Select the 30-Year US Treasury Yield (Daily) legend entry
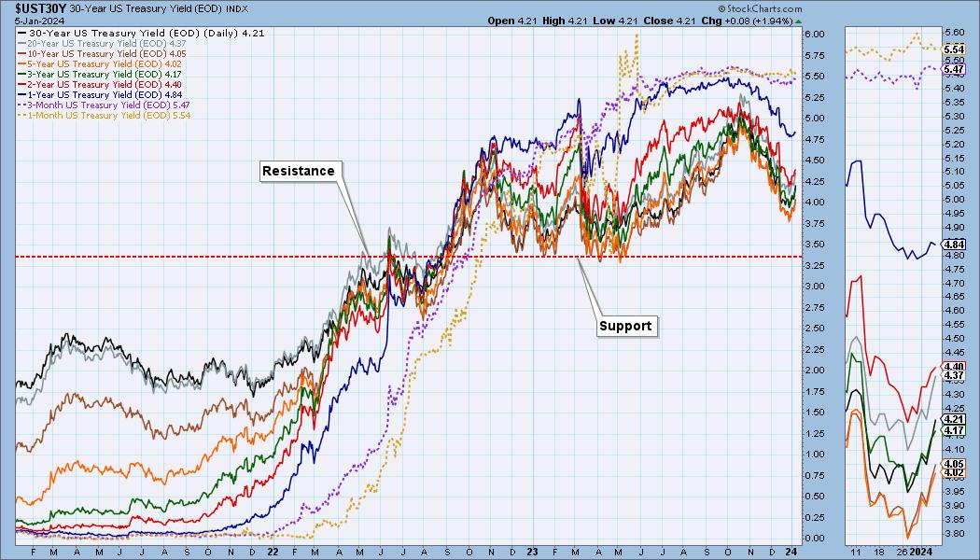Image resolution: width=980 pixels, height=560 pixels. tap(141, 33)
